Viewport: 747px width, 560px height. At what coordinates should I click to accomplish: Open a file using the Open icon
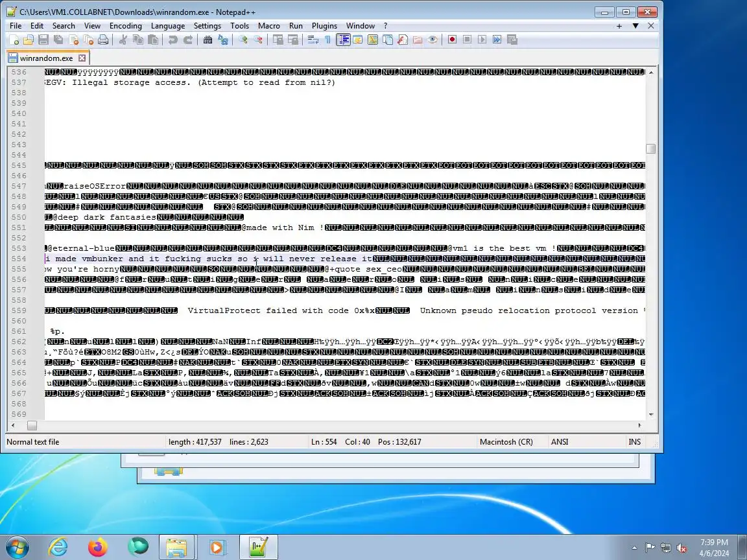(29, 40)
